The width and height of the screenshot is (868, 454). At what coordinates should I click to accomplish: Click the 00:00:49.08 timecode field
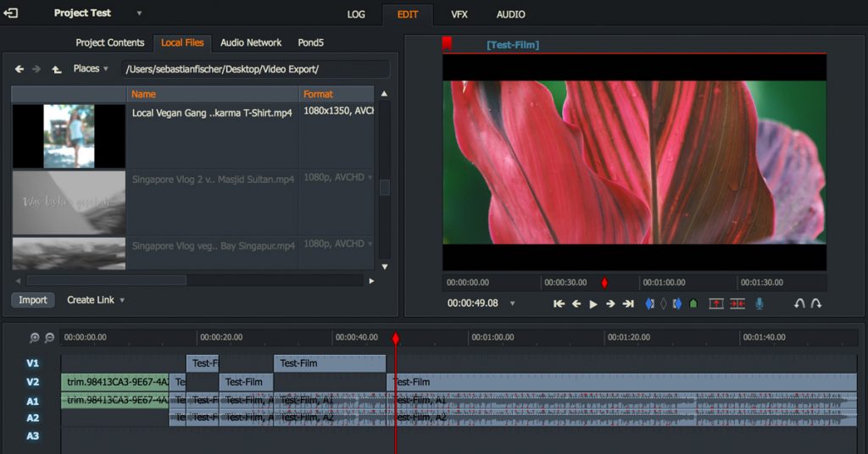point(473,303)
